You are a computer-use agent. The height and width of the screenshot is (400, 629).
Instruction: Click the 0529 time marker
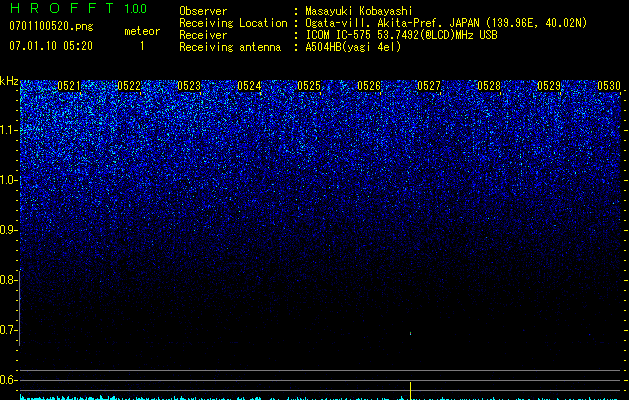548,86
